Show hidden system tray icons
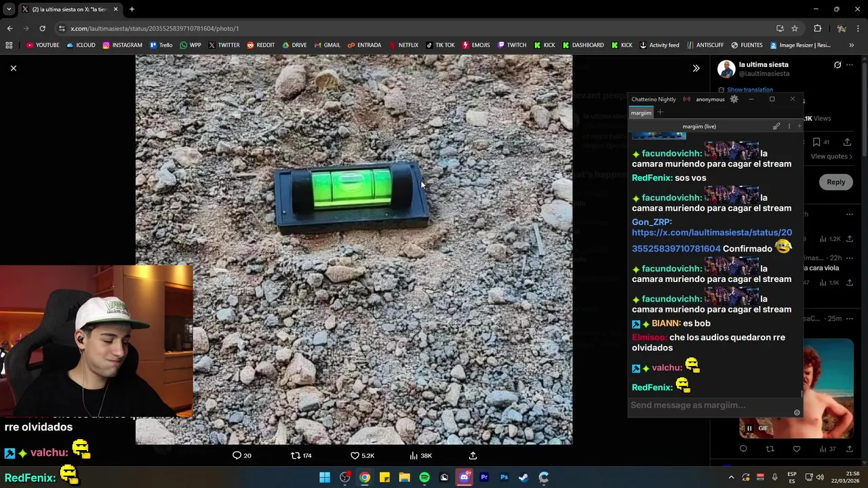868x488 pixels. (x=731, y=477)
